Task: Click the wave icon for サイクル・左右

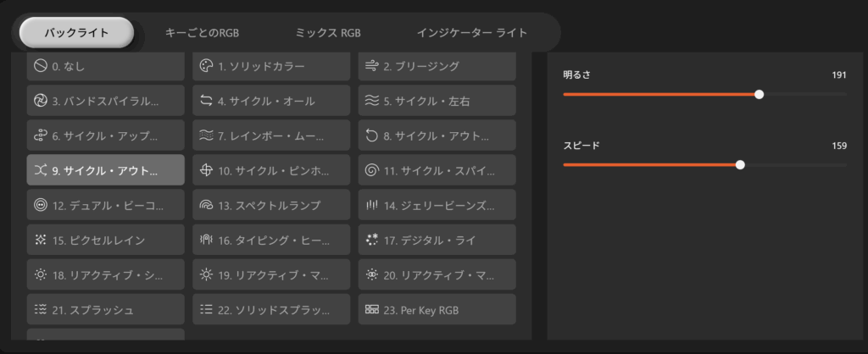Action: pyautogui.click(x=371, y=101)
